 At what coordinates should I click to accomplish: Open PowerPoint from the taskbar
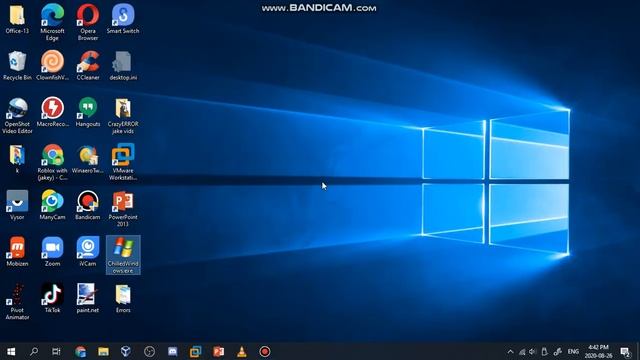point(218,351)
